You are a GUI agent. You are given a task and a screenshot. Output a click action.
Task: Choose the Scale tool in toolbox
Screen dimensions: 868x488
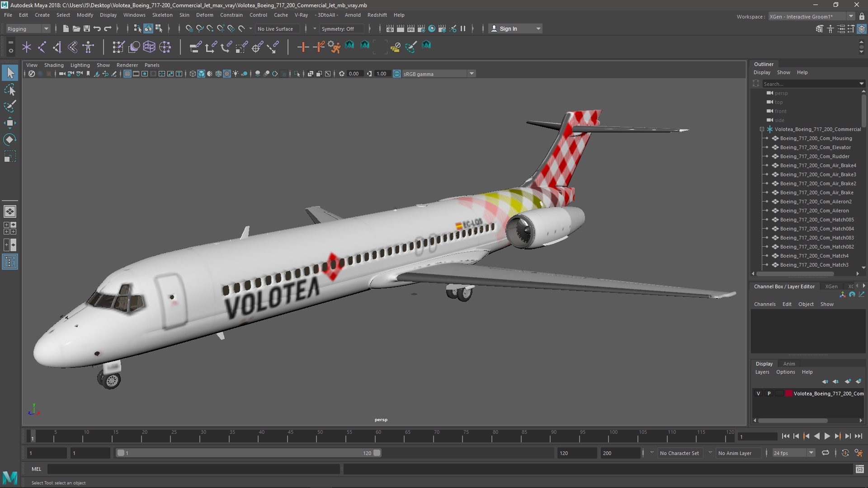(10, 156)
